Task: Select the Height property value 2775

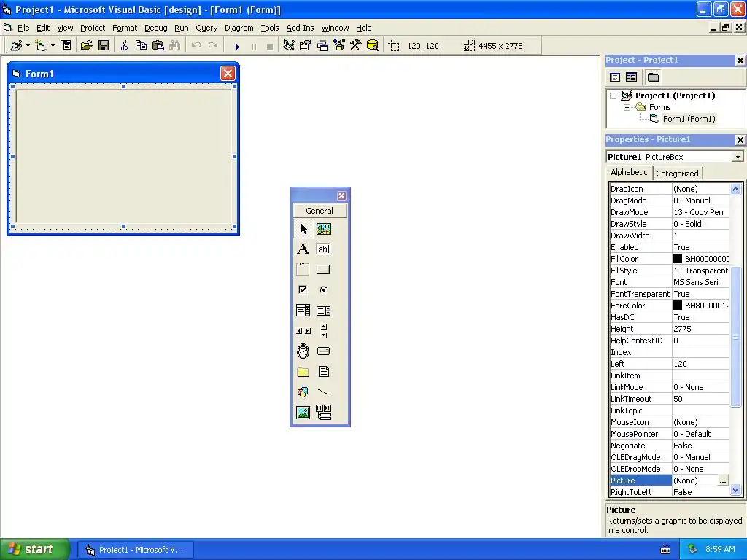Action: [700, 329]
